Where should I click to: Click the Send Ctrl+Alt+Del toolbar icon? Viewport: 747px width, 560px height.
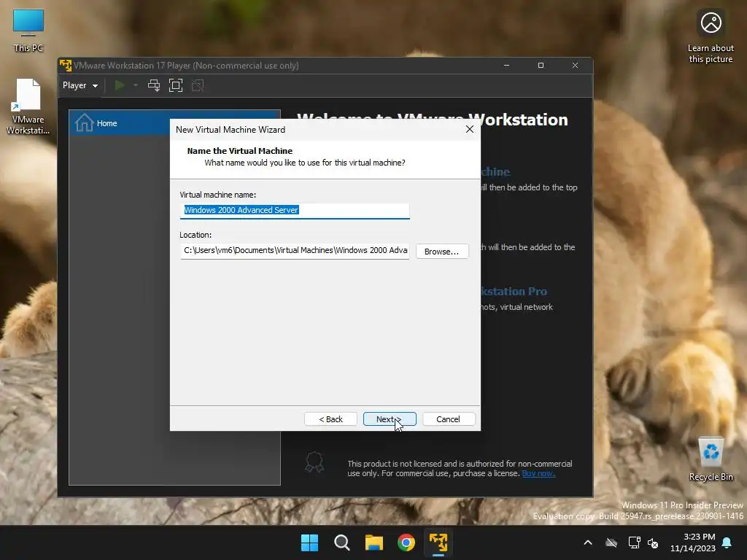tap(154, 85)
